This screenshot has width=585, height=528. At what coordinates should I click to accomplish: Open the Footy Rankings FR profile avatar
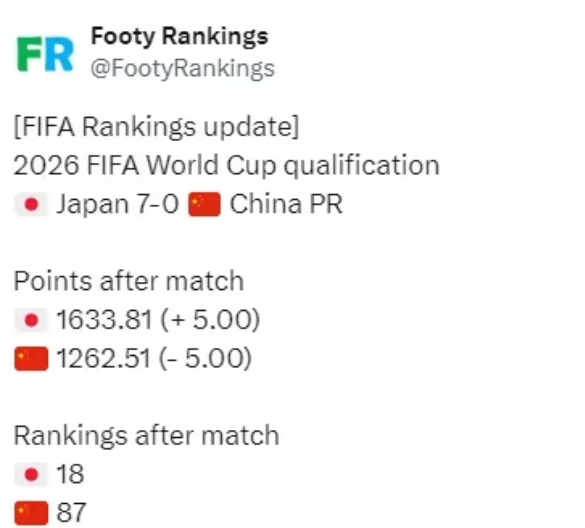pyautogui.click(x=45, y=54)
